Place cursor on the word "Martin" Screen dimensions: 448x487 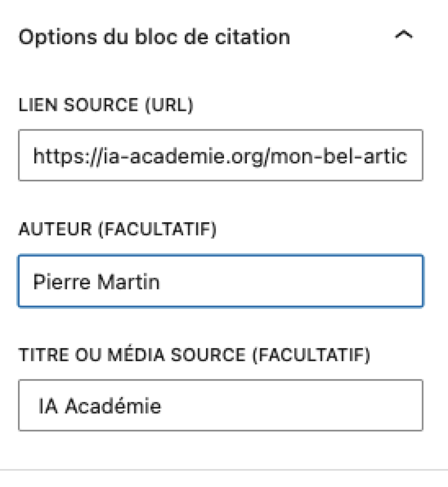[x=128, y=282]
